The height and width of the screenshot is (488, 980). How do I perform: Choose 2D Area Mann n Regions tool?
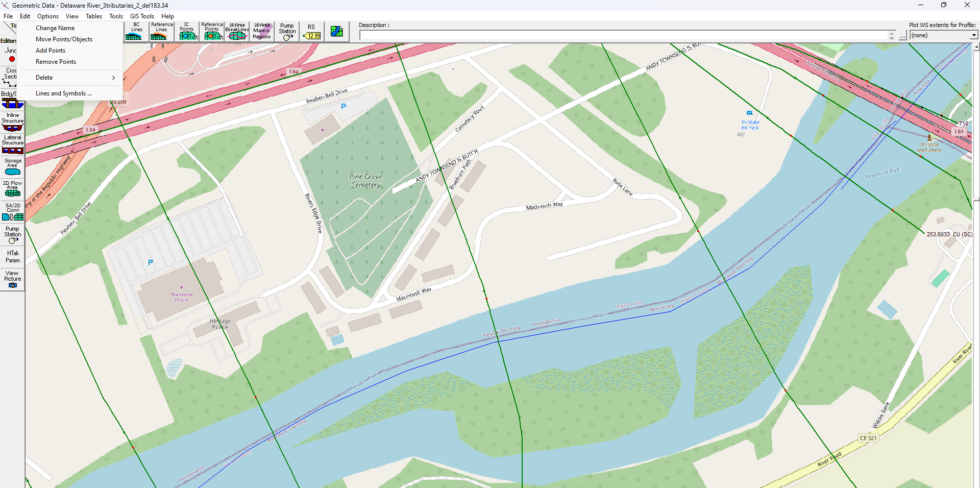point(262,31)
